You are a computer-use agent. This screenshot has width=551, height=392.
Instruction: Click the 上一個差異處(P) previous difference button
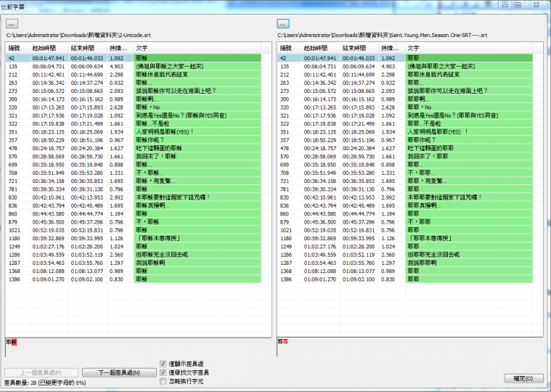[41, 372]
